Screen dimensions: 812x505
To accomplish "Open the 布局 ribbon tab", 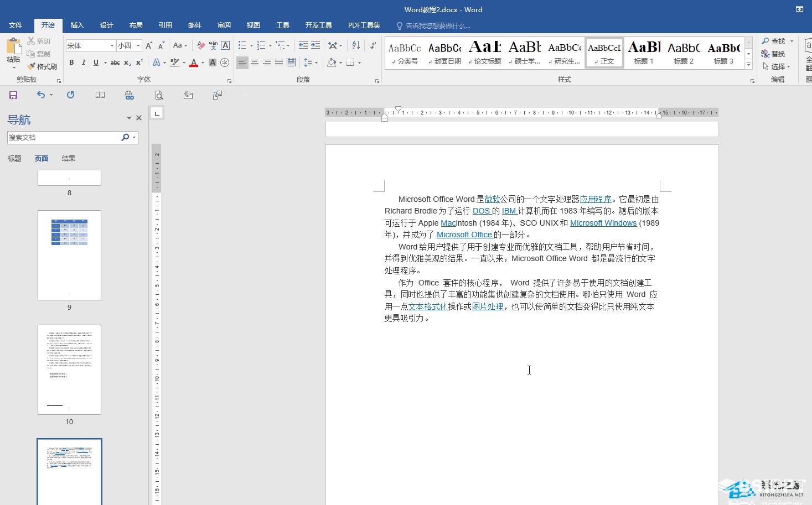I will pyautogui.click(x=136, y=25).
